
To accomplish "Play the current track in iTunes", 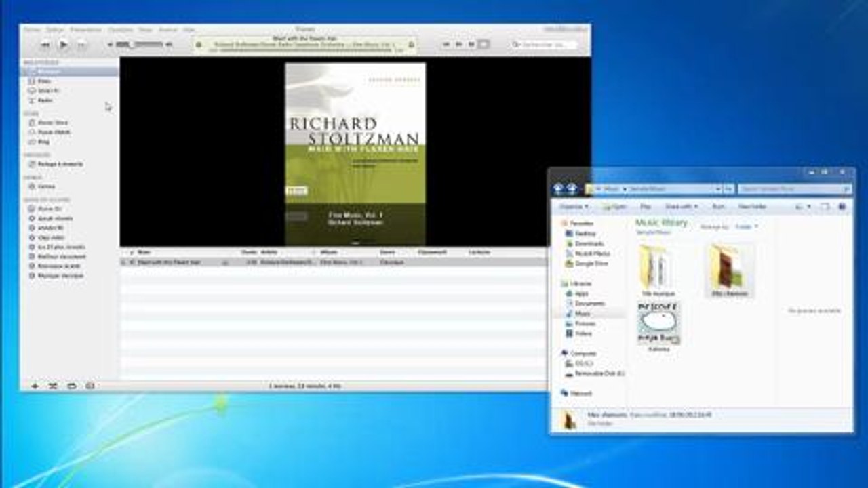I will pos(63,45).
